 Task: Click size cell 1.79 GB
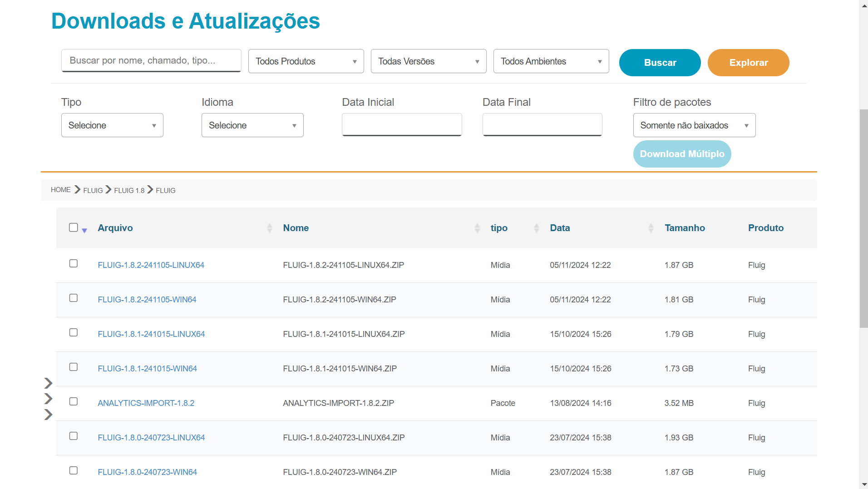tap(679, 334)
